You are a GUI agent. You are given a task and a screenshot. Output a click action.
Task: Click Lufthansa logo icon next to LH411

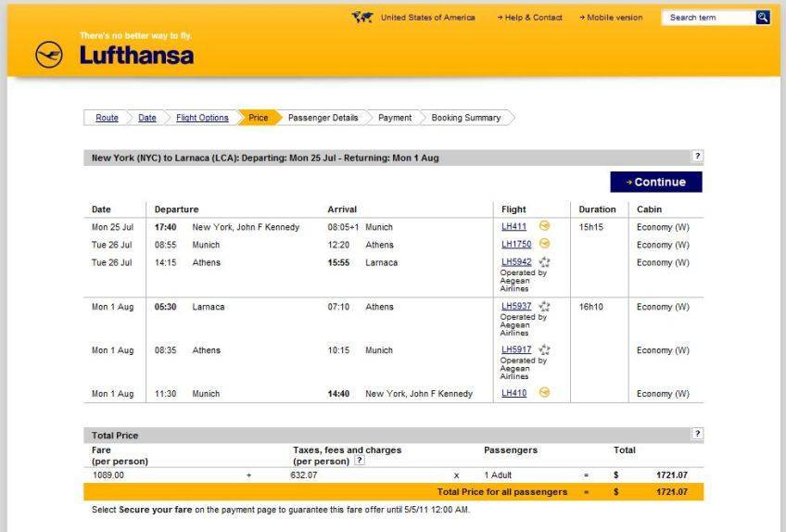point(544,225)
